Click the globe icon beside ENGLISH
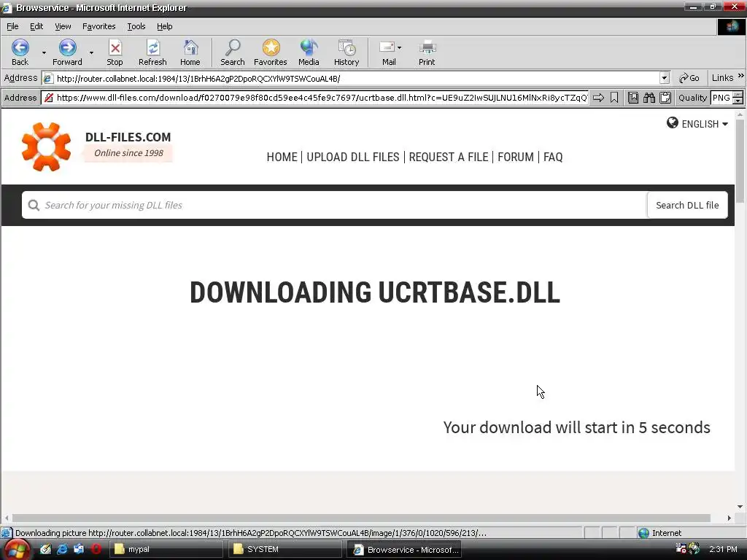Screen dimensions: 747x560 coord(672,122)
